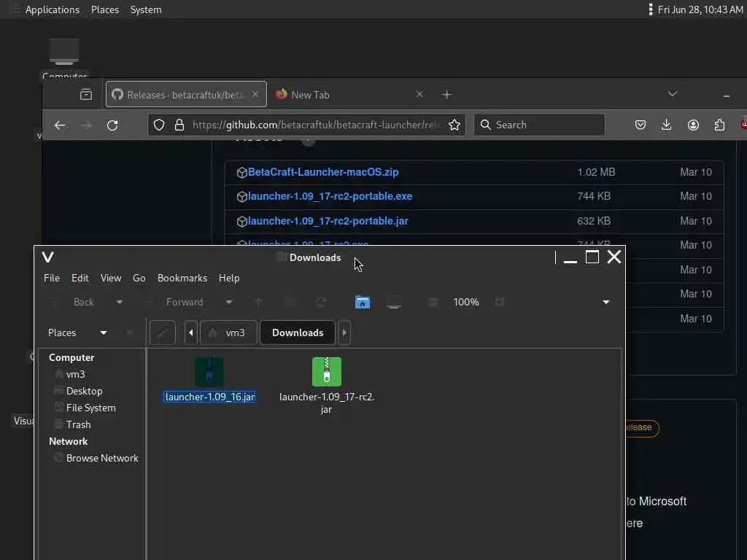This screenshot has width=747, height=560.
Task: Select the launcher-1.09_17-rc2.jar file icon
Action: tap(327, 372)
